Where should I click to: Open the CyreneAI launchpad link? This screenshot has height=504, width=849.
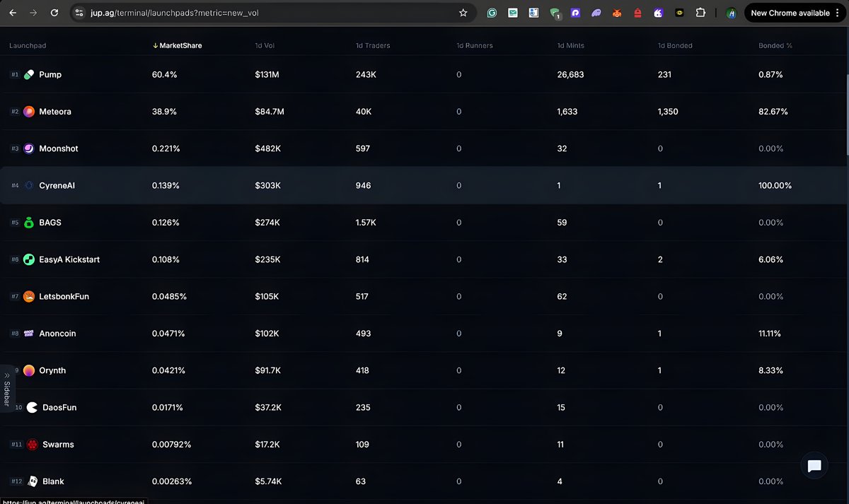click(x=57, y=185)
